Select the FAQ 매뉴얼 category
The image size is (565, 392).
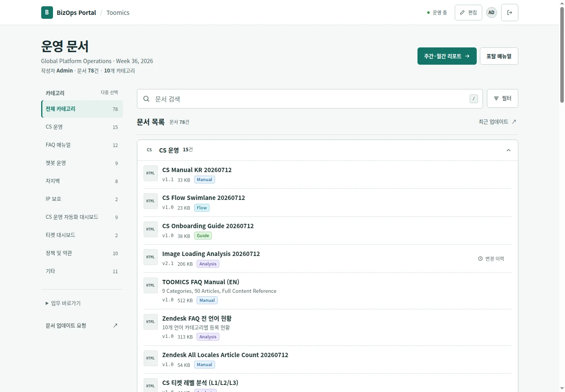click(x=82, y=145)
